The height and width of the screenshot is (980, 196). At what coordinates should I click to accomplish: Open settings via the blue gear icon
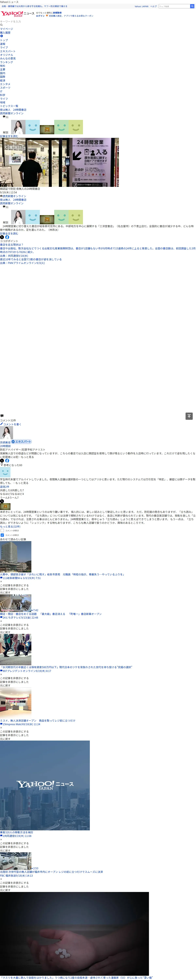click(1, 36)
